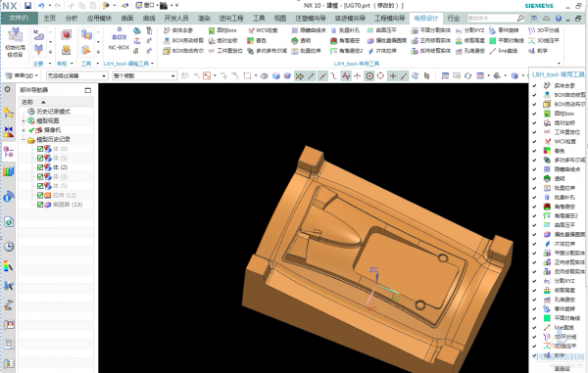Click the line直线 ribbon tool
The height and width of the screenshot is (373, 588).
pos(504,51)
